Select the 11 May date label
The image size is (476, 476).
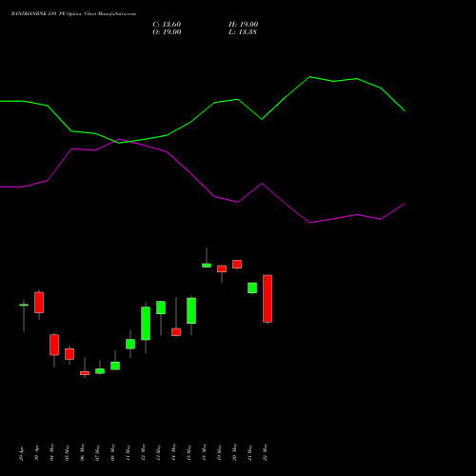click(128, 452)
